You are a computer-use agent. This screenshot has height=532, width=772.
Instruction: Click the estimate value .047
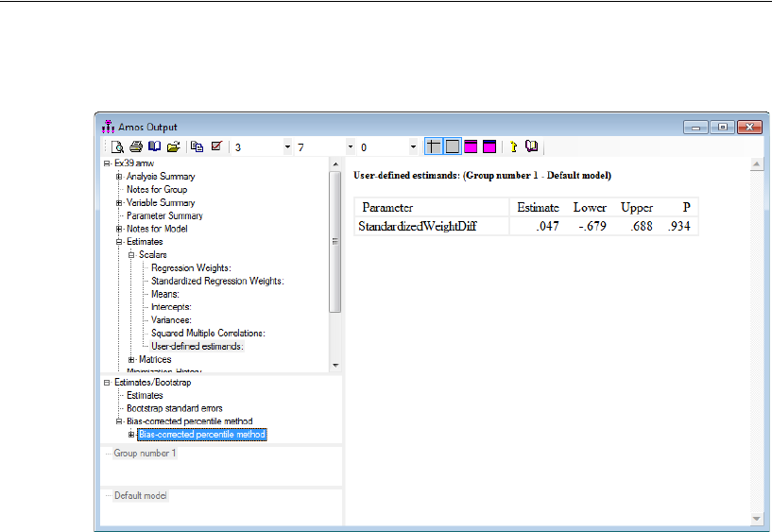[x=547, y=227]
